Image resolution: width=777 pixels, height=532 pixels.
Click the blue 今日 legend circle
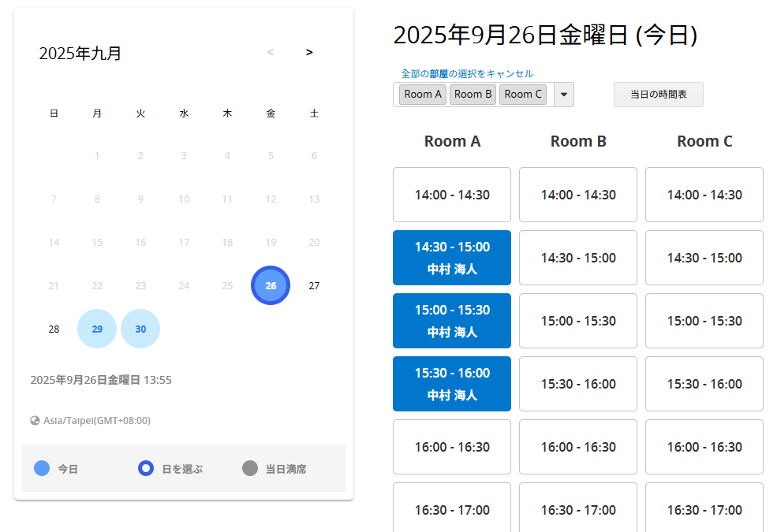pos(42,469)
